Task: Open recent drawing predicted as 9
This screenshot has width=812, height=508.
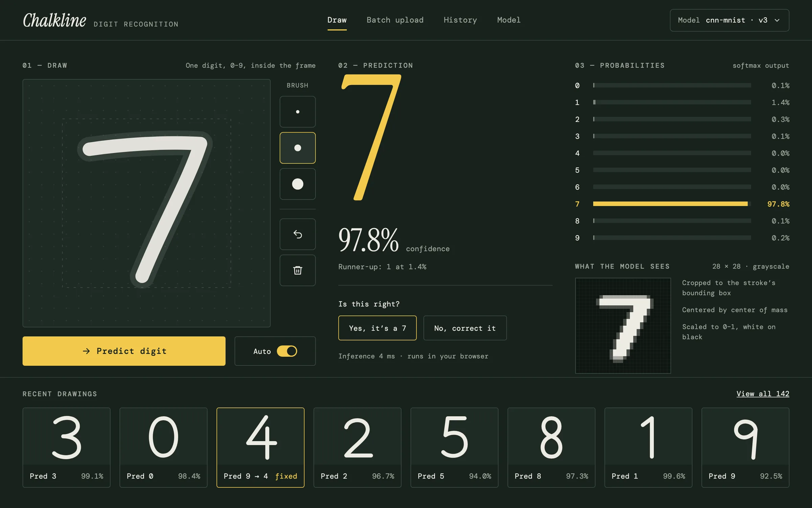Action: coord(745,448)
